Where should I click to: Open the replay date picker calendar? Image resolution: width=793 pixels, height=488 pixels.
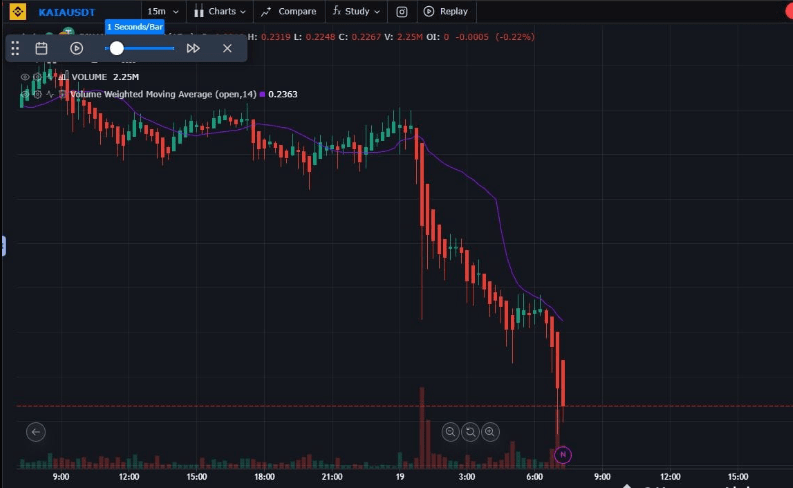42,48
